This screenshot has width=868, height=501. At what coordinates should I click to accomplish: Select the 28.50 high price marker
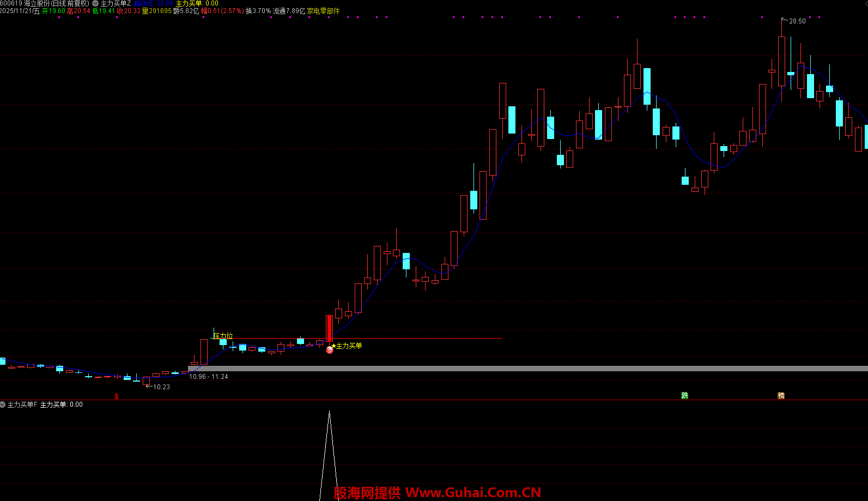[797, 21]
